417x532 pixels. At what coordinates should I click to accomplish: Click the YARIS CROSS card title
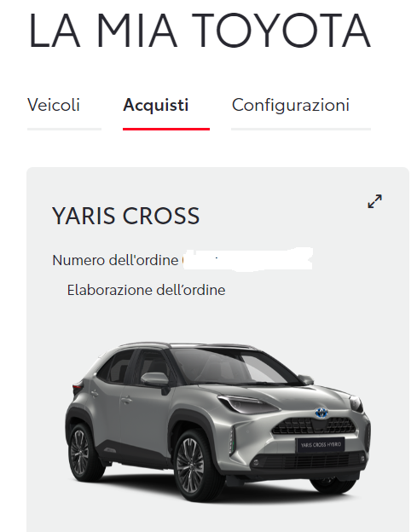click(x=126, y=216)
